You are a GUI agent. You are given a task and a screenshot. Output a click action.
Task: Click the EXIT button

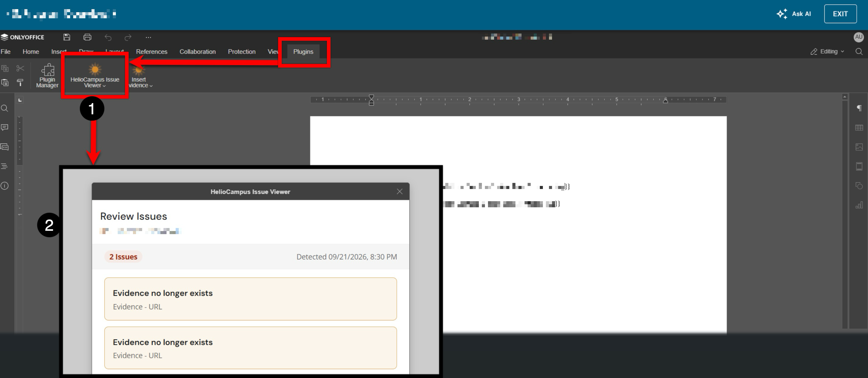click(x=840, y=14)
